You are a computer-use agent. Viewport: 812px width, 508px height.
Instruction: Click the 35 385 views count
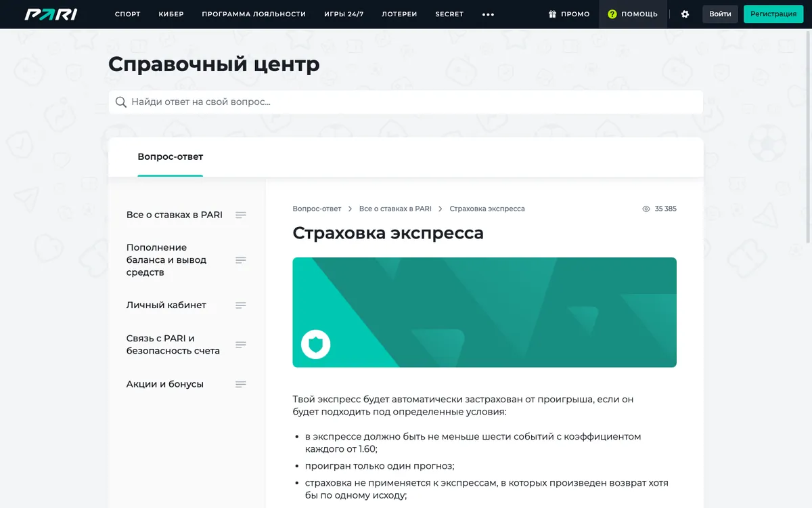666,209
